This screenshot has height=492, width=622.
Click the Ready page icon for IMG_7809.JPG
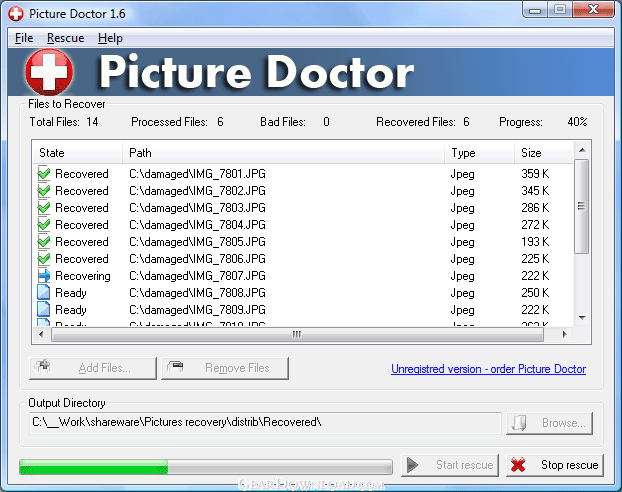click(44, 309)
